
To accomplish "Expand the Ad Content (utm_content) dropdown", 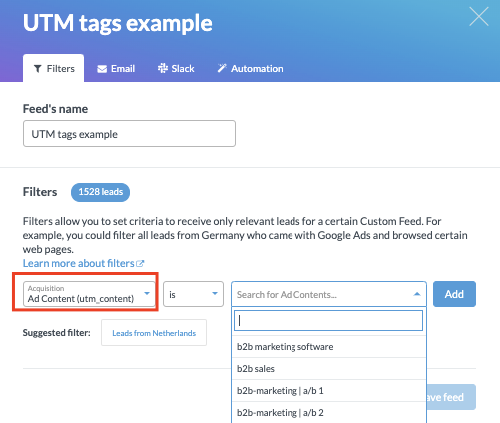I will 89,294.
